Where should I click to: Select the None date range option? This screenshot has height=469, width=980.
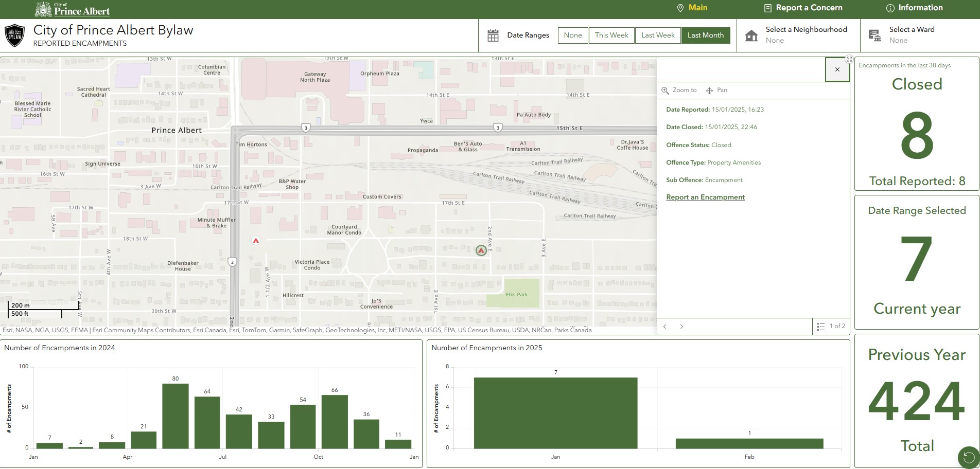(572, 35)
